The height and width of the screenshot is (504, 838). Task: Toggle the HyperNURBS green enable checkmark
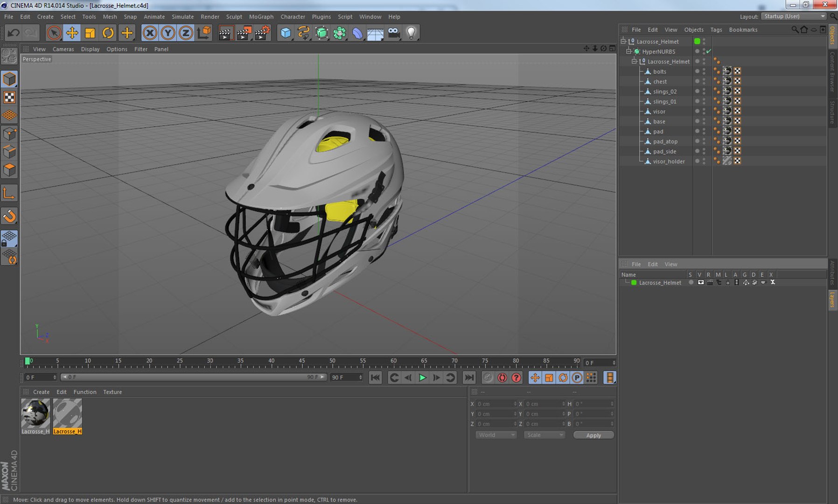709,51
